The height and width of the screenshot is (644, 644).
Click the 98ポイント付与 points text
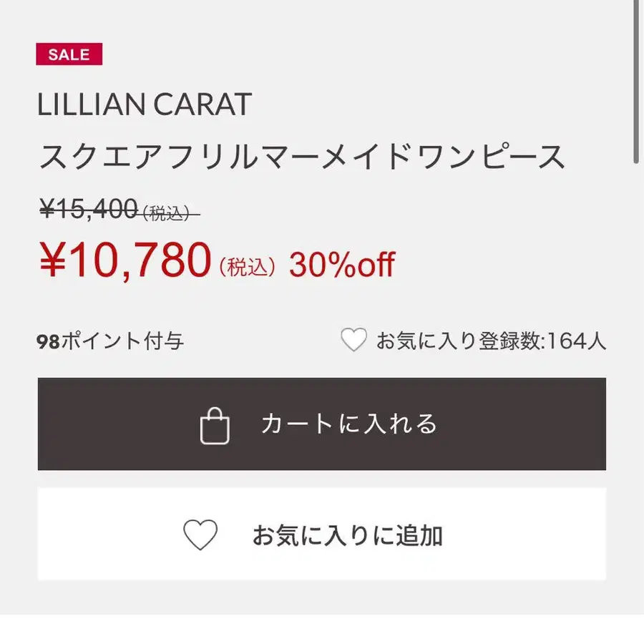[x=110, y=341]
